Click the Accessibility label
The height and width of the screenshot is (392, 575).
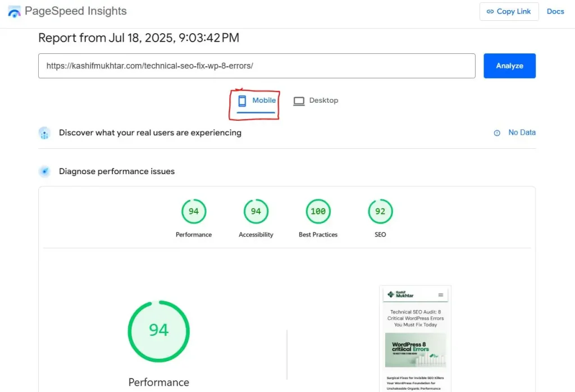256,235
